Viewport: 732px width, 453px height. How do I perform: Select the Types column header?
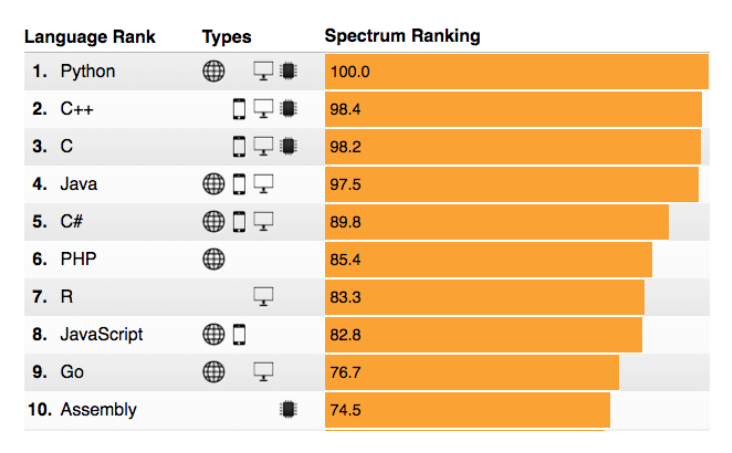click(x=226, y=37)
